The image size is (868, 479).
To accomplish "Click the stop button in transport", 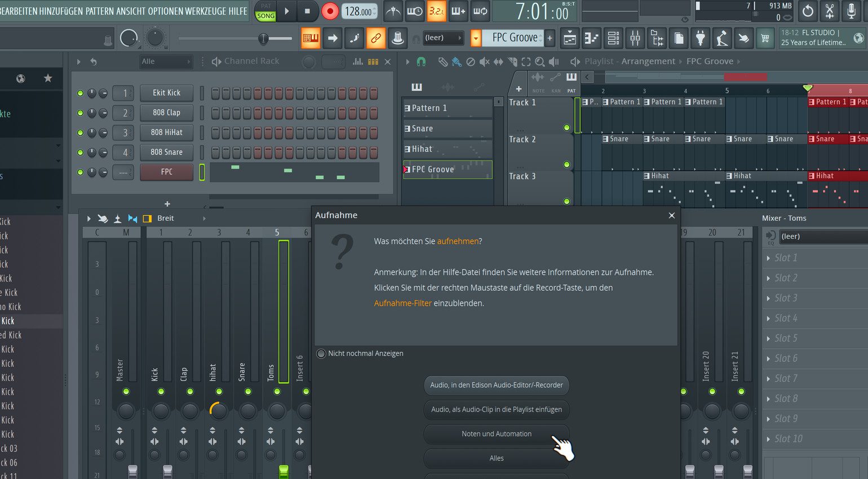I will pyautogui.click(x=307, y=11).
